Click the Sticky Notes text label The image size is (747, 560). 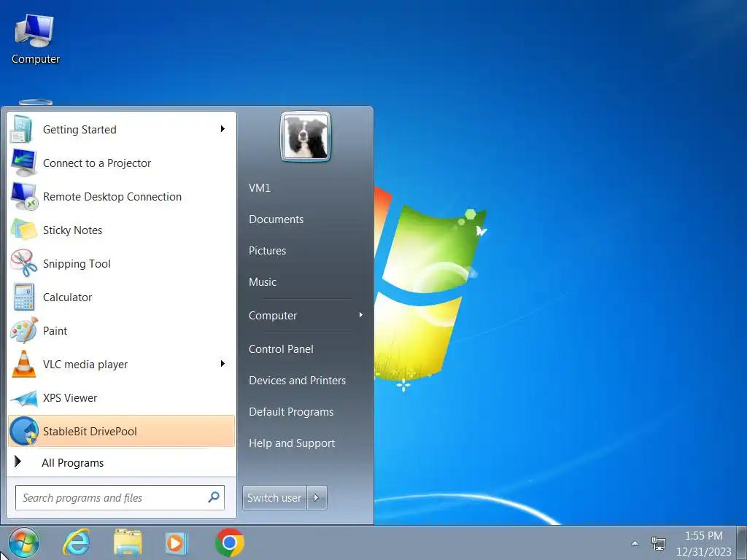click(x=72, y=230)
